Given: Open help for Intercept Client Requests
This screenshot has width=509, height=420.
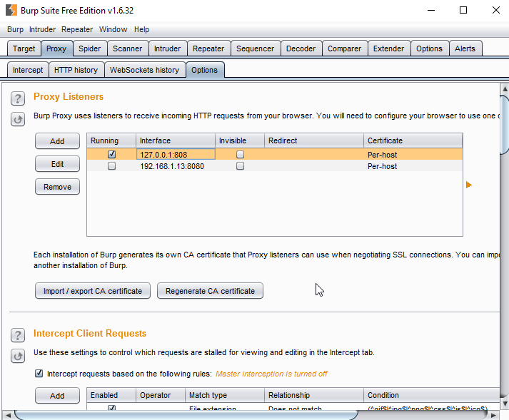Looking at the screenshot, I should coord(18,335).
